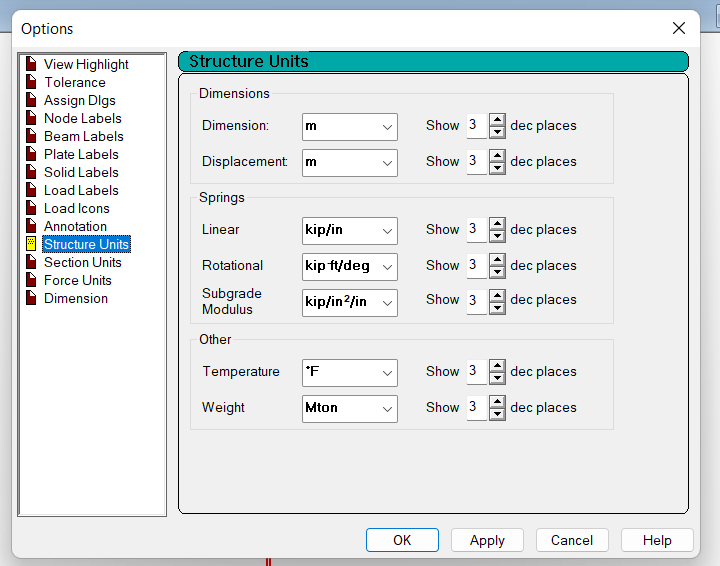Open Assign Dlgs settings
Viewport: 720px width, 566px height.
[79, 100]
